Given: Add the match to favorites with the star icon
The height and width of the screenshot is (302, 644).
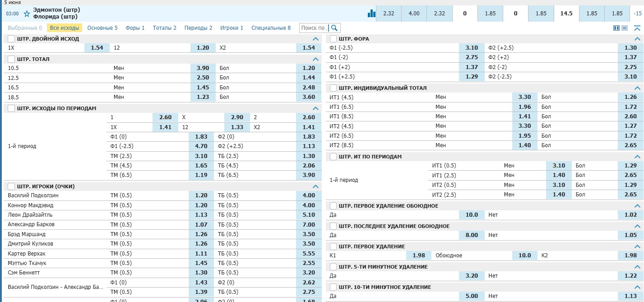Looking at the screenshot, I should tap(27, 14).
